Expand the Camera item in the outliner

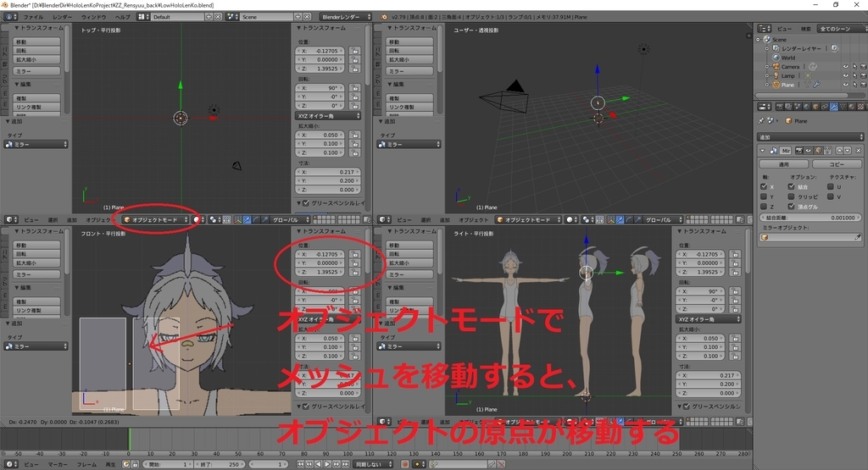767,67
